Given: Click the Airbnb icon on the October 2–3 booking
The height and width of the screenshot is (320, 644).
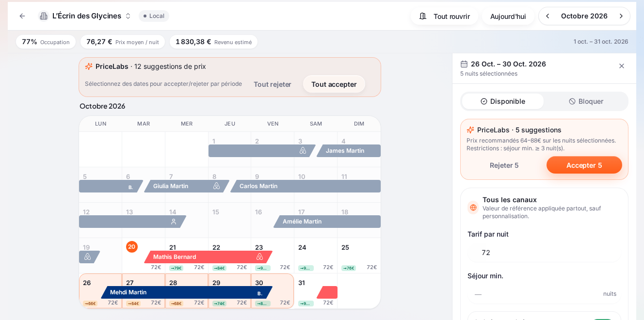Looking at the screenshot, I should point(303,151).
